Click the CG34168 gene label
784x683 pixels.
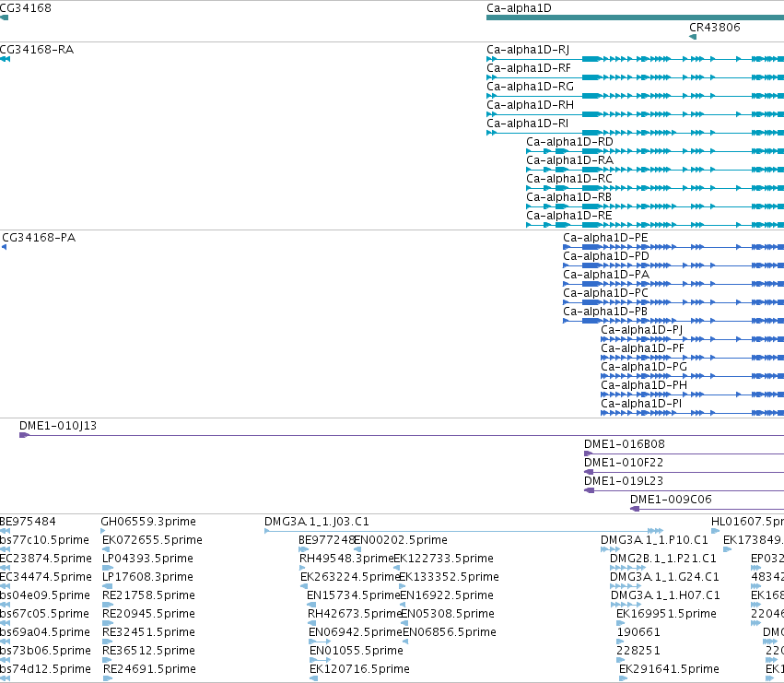(x=26, y=8)
